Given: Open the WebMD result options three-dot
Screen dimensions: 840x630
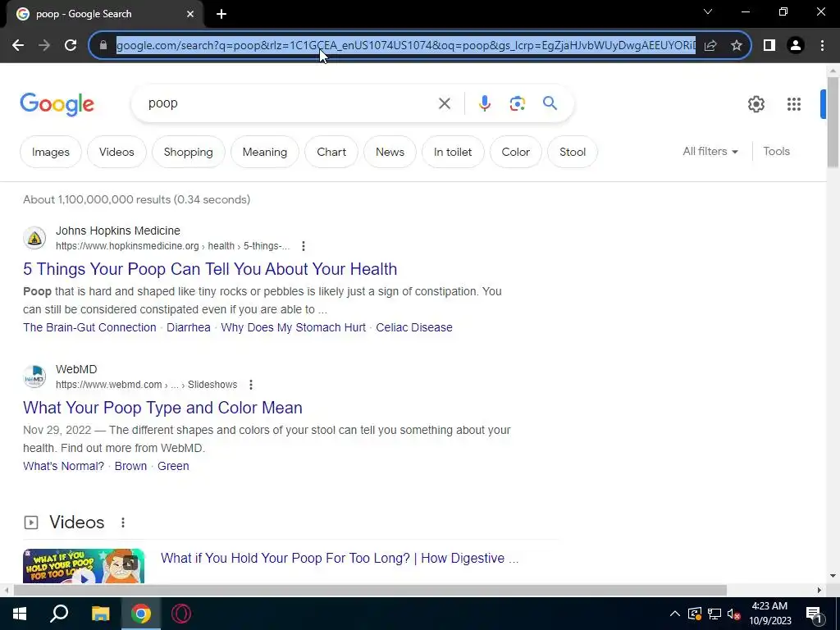Looking at the screenshot, I should (x=251, y=385).
